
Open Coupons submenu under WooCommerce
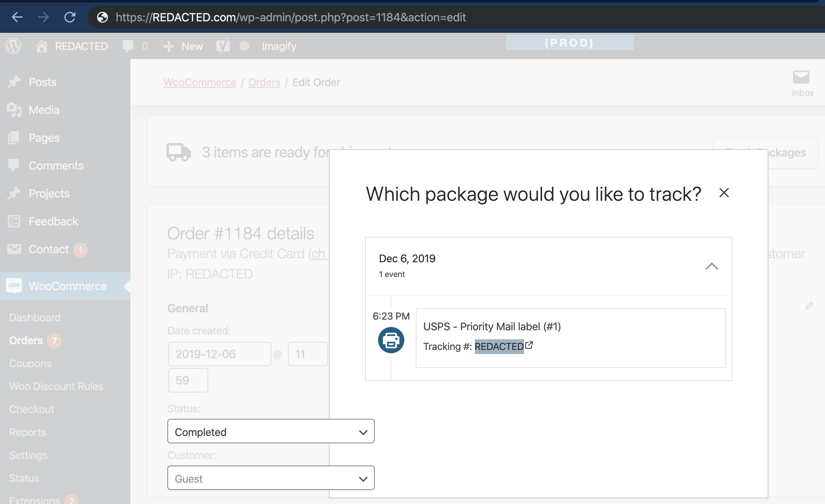[x=30, y=363]
